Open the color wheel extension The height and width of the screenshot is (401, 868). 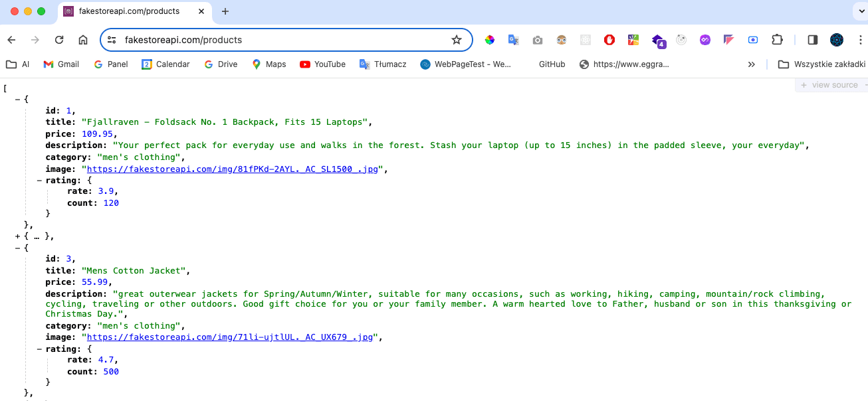click(490, 40)
